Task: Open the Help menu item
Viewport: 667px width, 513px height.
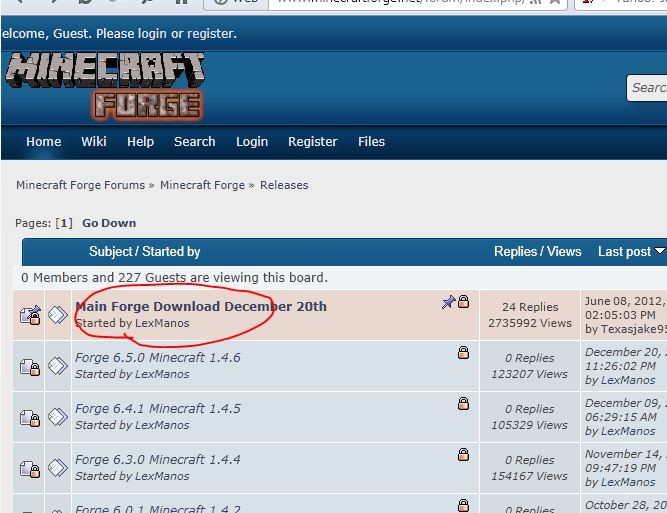Action: 140,142
